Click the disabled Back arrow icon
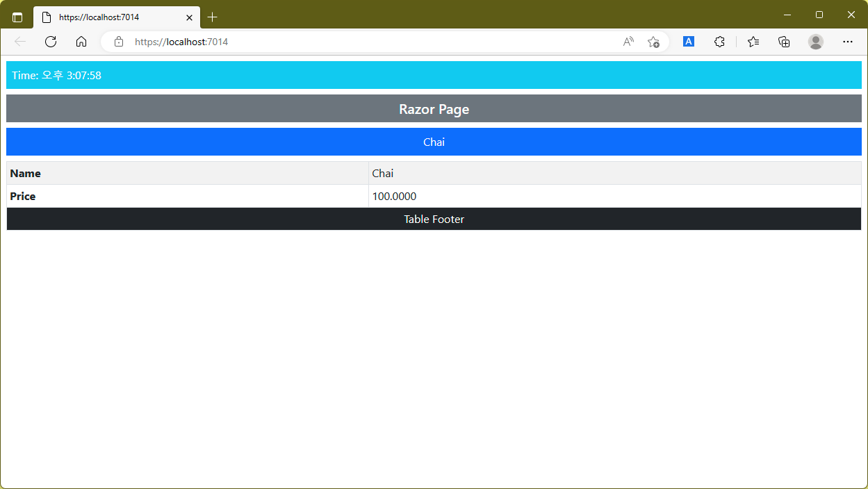Screen dimensions: 868x489 pyautogui.click(x=20, y=42)
